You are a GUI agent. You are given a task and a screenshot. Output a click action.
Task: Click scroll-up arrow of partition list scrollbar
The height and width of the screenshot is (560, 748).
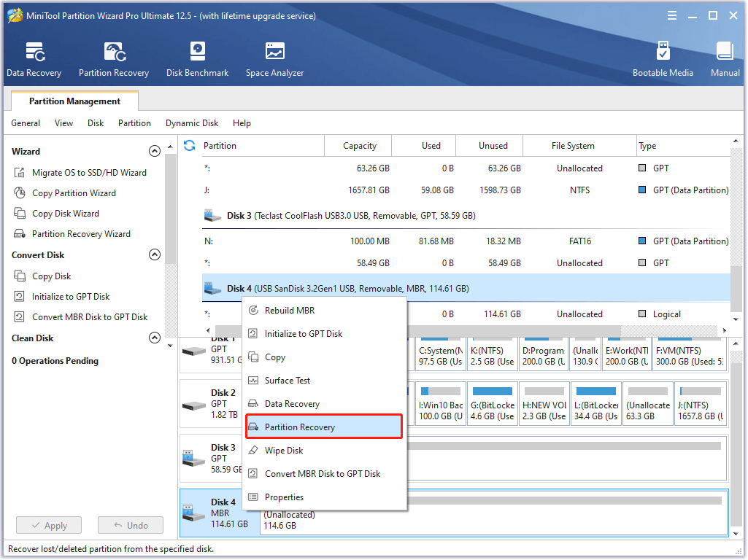pyautogui.click(x=735, y=141)
